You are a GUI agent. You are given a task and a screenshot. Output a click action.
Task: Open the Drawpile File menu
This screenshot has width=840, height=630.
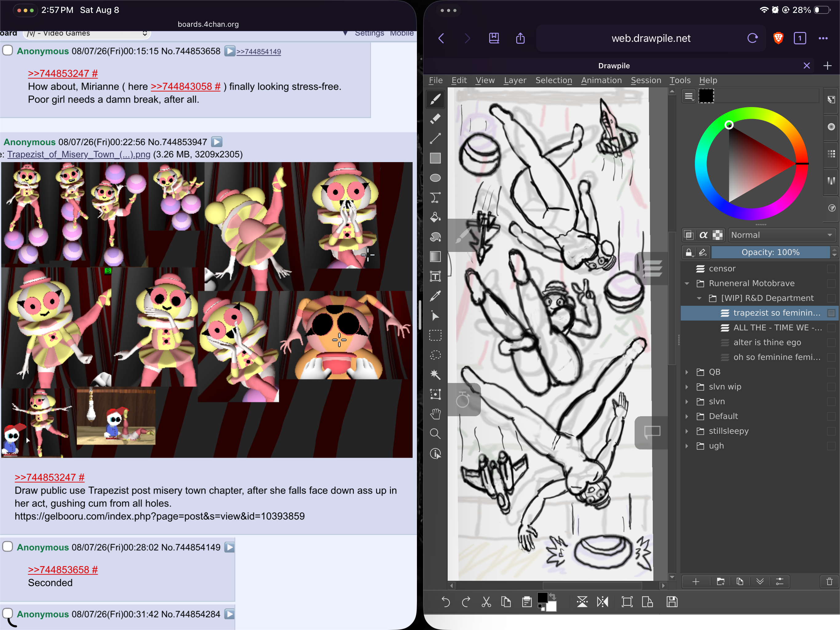(x=436, y=80)
